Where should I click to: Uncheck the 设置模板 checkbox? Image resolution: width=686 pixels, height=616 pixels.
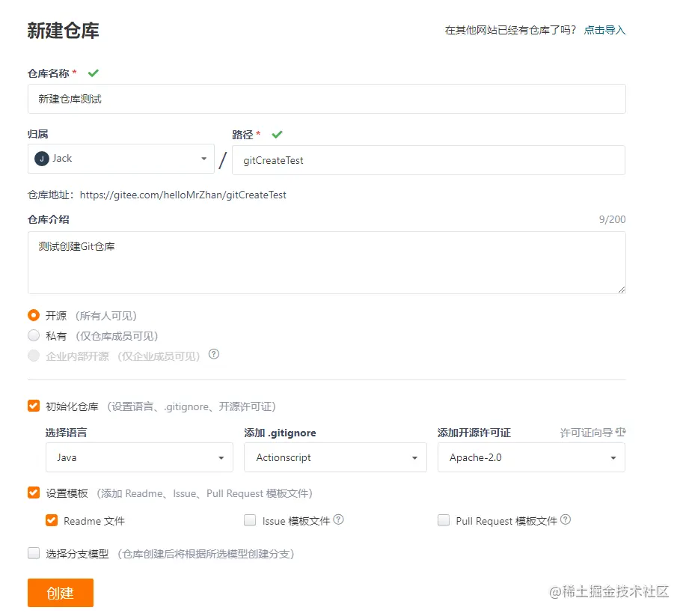point(34,493)
